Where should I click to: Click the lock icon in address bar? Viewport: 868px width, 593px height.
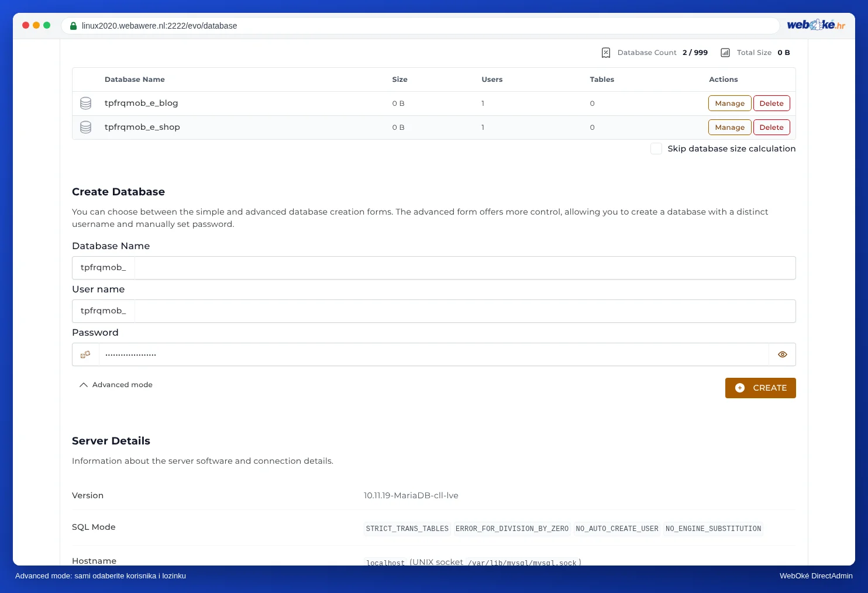coord(74,26)
